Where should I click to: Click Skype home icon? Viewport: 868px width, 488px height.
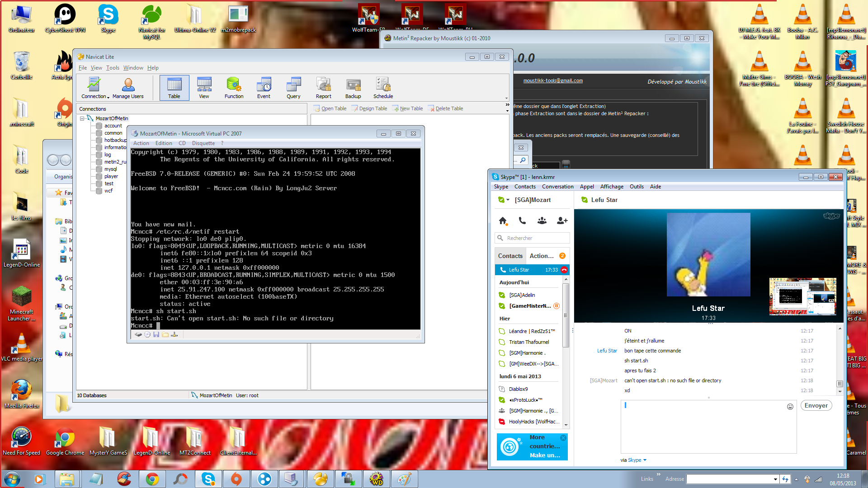pos(503,221)
